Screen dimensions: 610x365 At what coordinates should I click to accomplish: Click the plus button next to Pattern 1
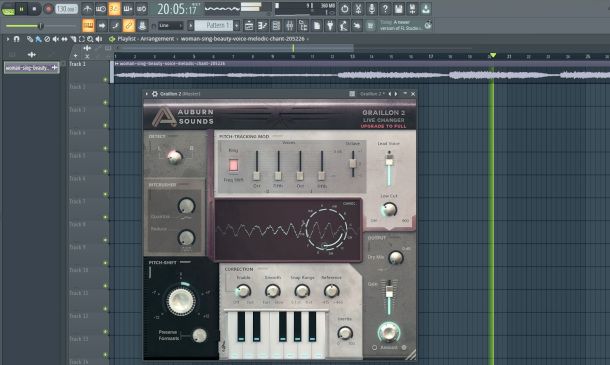[237, 26]
